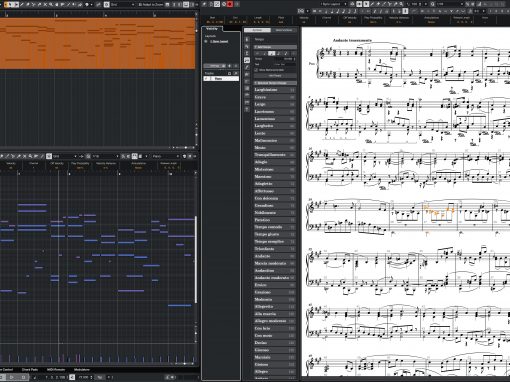Select Adagio tempo preset
The height and width of the screenshot is (382, 510).
(275, 162)
